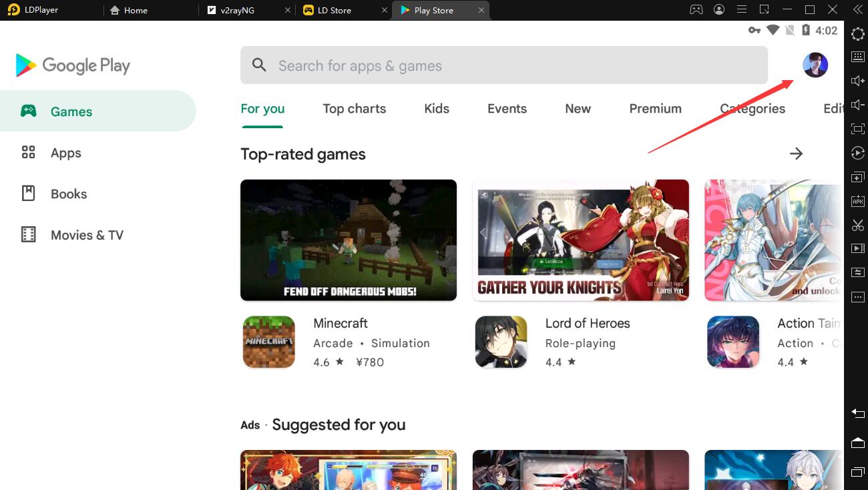Open the Action Taimanin promo banner
868x490 pixels.
774,240
